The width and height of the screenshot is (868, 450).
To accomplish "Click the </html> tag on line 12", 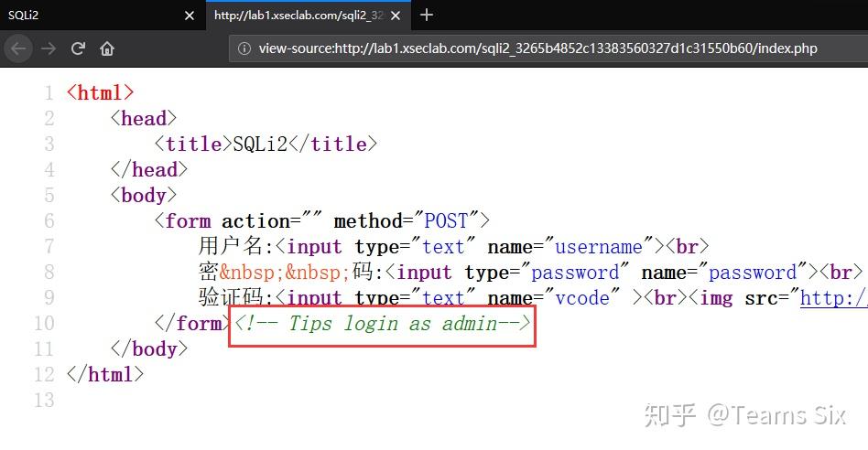I will (x=105, y=374).
